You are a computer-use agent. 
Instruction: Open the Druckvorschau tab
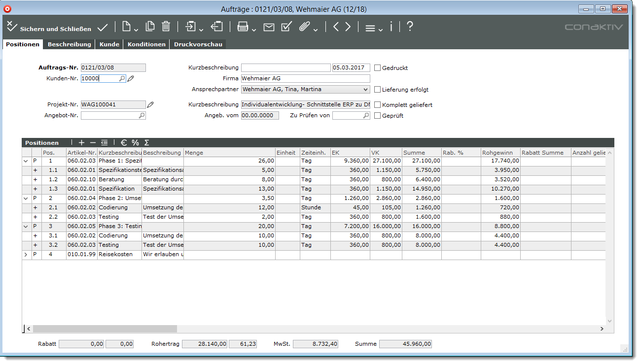(x=197, y=44)
